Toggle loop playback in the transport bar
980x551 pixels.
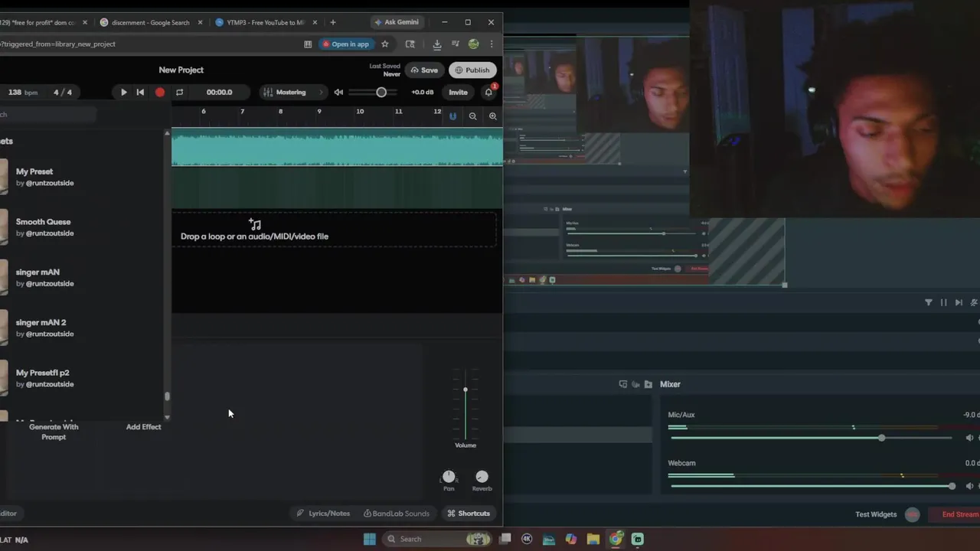click(179, 92)
